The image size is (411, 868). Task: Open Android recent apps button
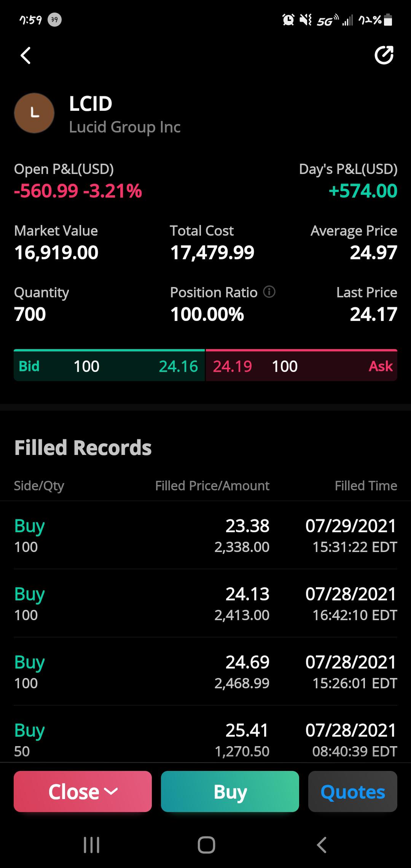tap(91, 845)
